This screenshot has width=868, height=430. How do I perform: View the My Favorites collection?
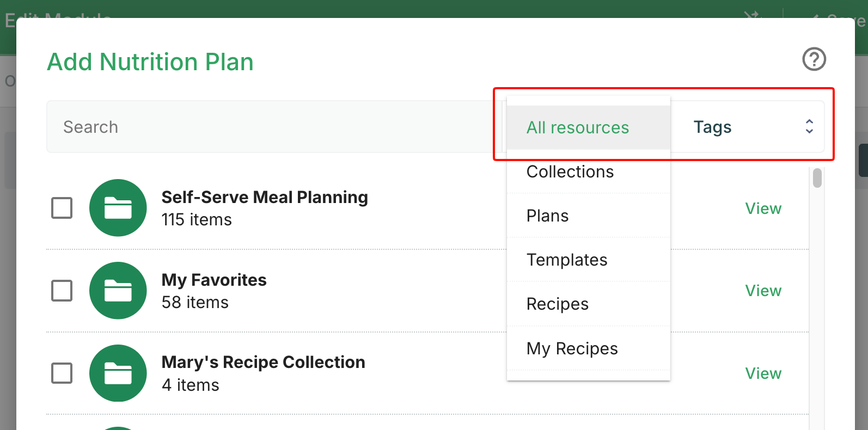[x=763, y=291]
